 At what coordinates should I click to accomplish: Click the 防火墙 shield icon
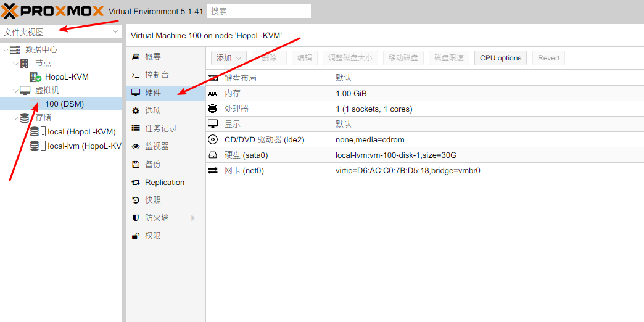pos(136,218)
